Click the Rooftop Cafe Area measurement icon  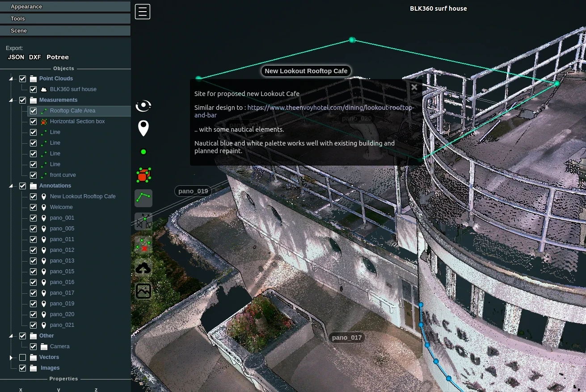click(44, 111)
